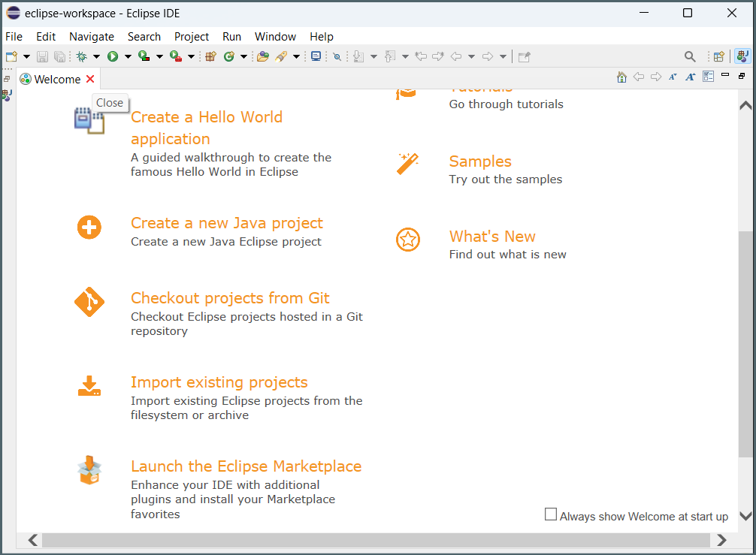Screen dimensions: 756x555
Task: Click the Coverage launch icon
Action: coord(144,56)
